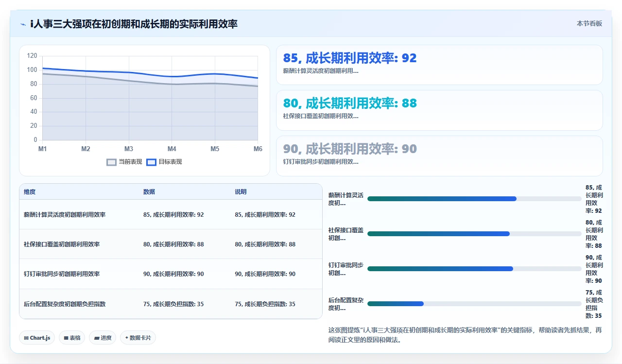622x364 pixels.
Task: Click the 维度 column header
Action: (30, 192)
